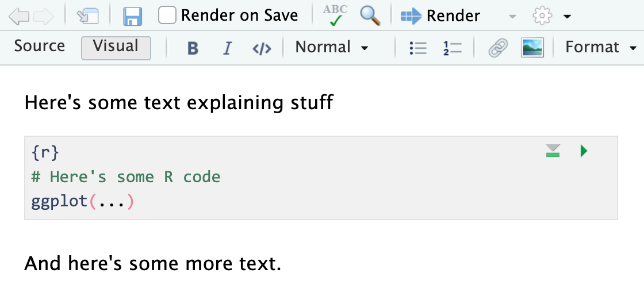
Task: Switch to the Source editor tab
Action: (40, 47)
